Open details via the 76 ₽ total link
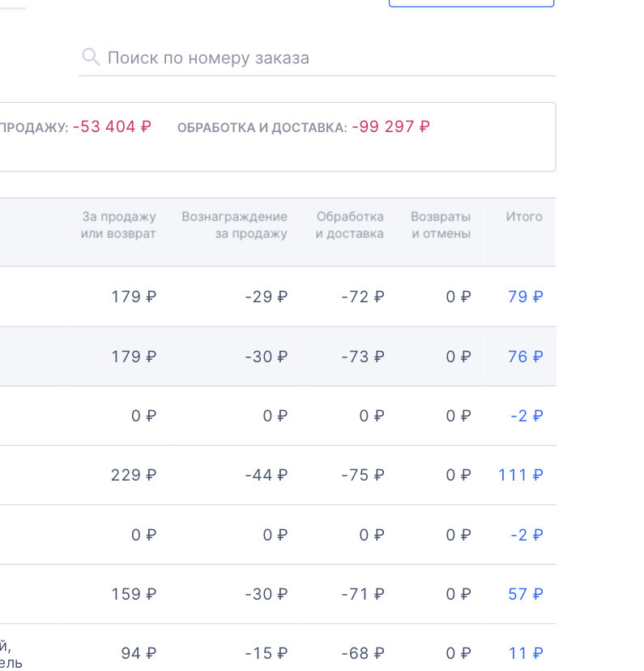Screen dimensions: 644x671 523,356
